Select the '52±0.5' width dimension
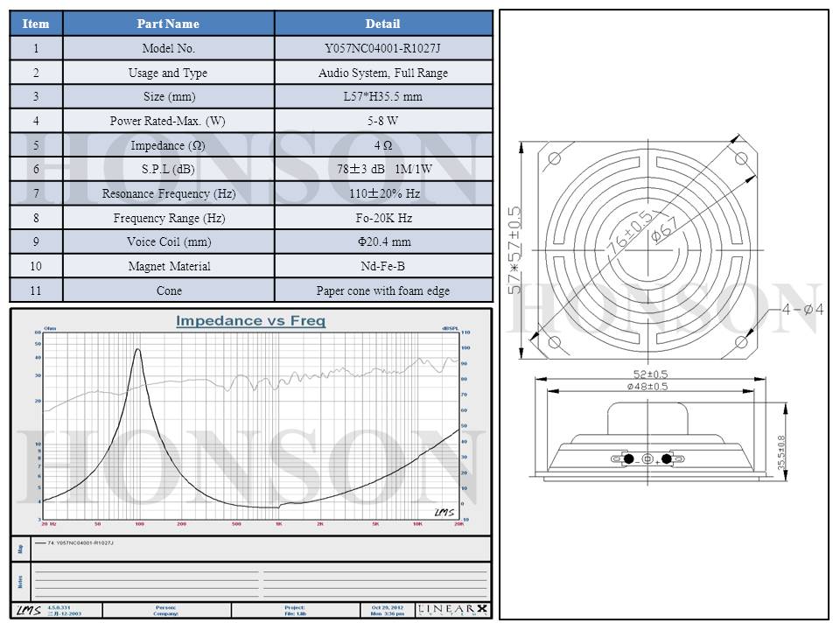 click(x=648, y=374)
